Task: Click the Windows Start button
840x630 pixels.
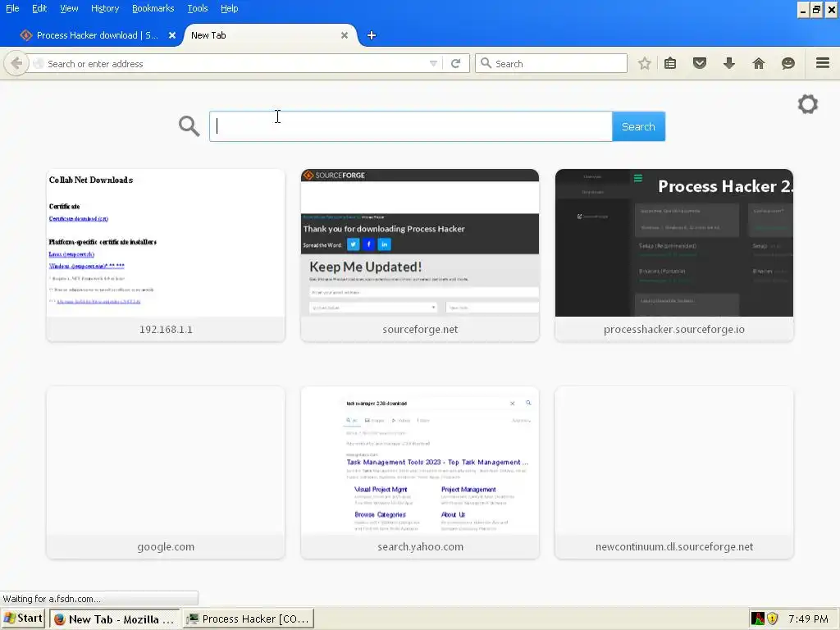Action: pyautogui.click(x=24, y=619)
